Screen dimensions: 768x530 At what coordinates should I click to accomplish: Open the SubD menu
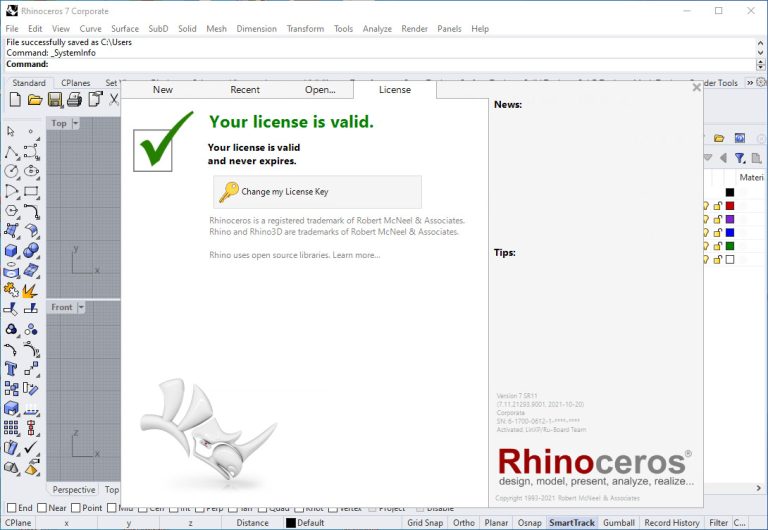[158, 28]
